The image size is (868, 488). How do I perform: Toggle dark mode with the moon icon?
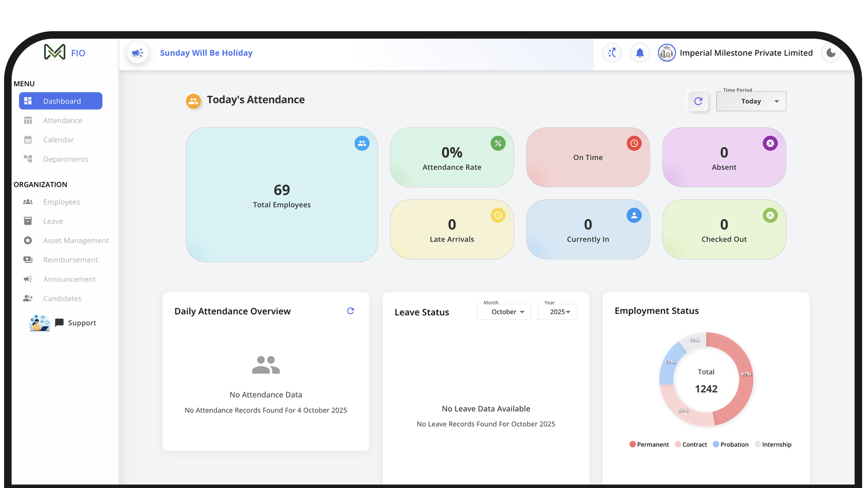[831, 53]
